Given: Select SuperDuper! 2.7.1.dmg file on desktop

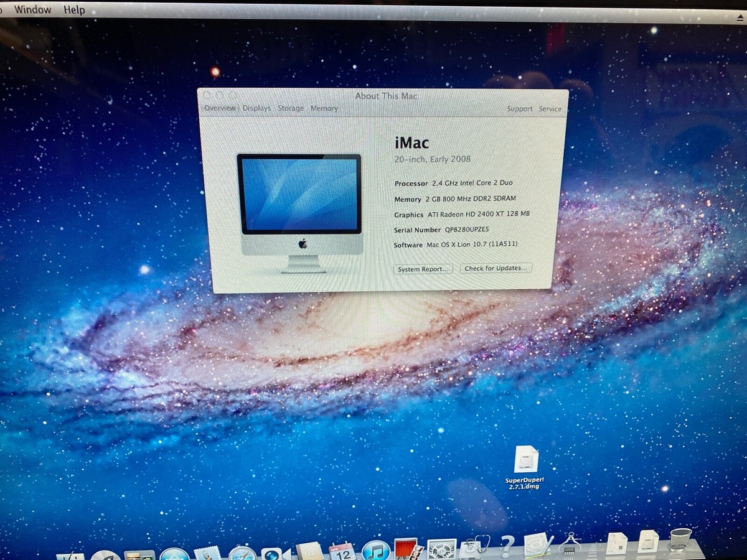Looking at the screenshot, I should click(x=526, y=468).
